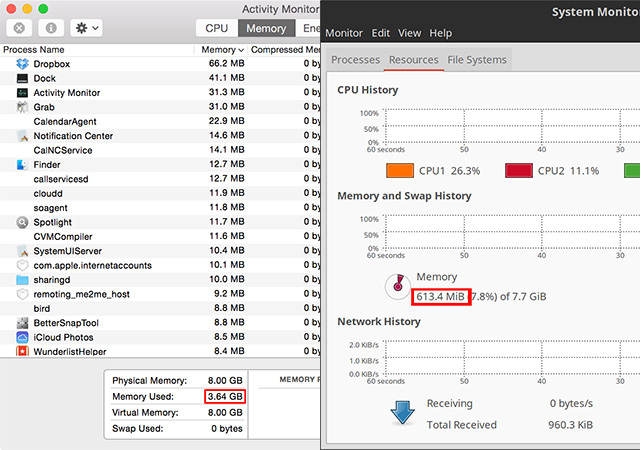The width and height of the screenshot is (640, 450).
Task: Click the Notification Center process icon
Action: coord(22,136)
